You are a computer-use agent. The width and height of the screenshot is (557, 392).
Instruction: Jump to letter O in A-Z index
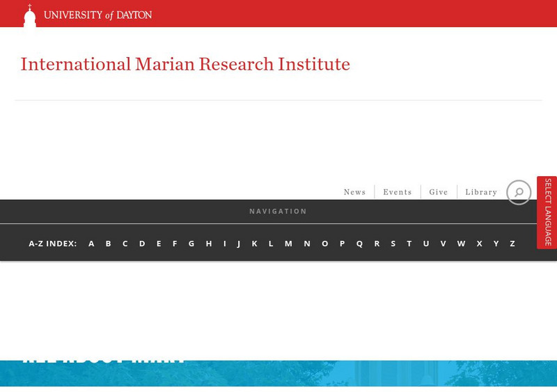point(324,244)
